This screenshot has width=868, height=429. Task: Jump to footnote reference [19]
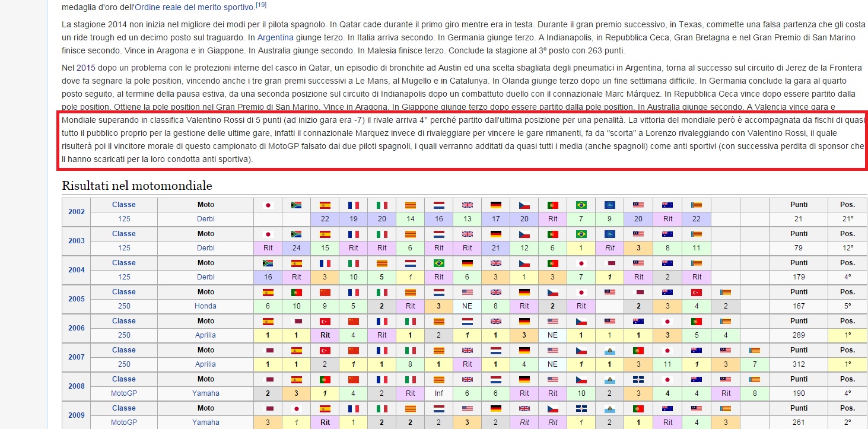pos(260,5)
